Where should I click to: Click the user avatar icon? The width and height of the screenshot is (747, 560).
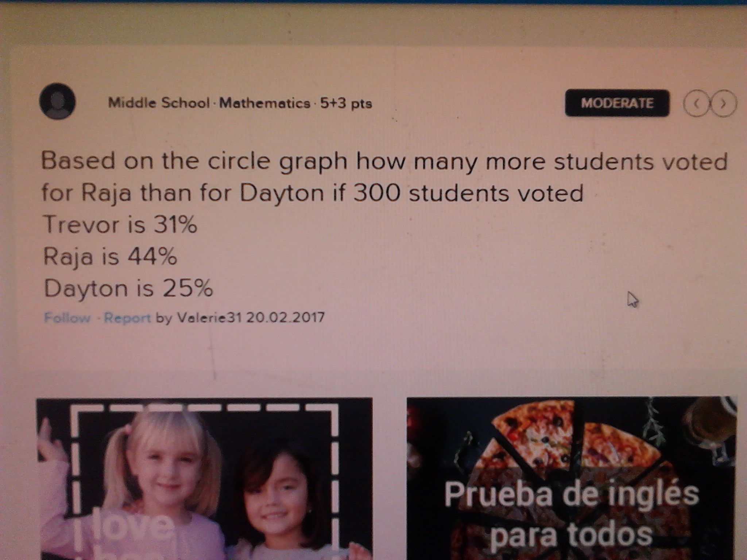coord(57,102)
